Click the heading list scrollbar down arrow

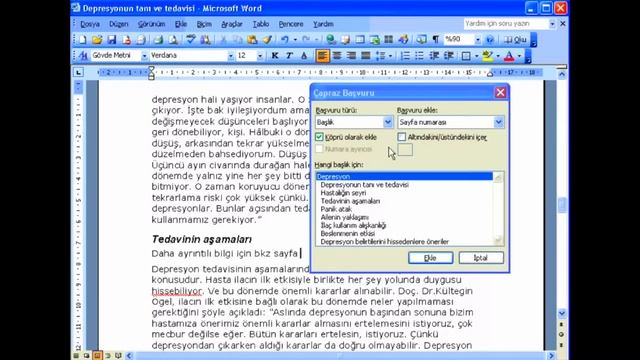(498, 241)
